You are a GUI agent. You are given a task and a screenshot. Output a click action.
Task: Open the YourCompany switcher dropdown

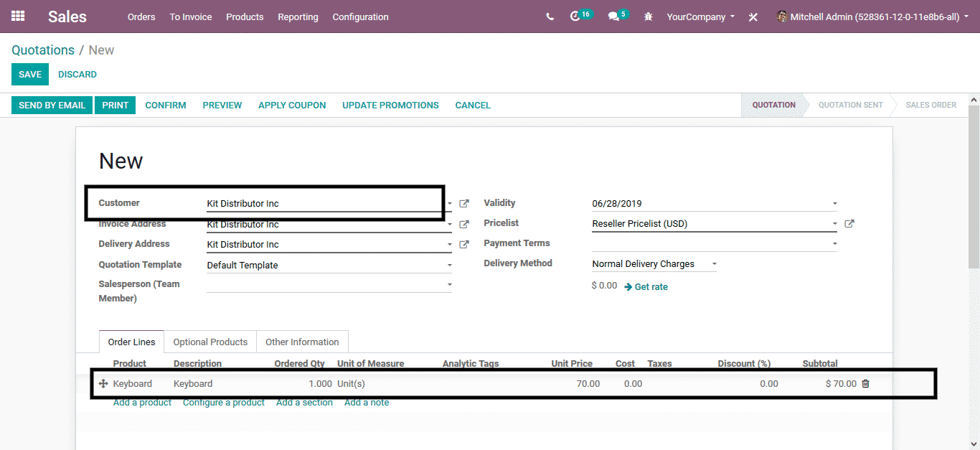[x=700, y=17]
